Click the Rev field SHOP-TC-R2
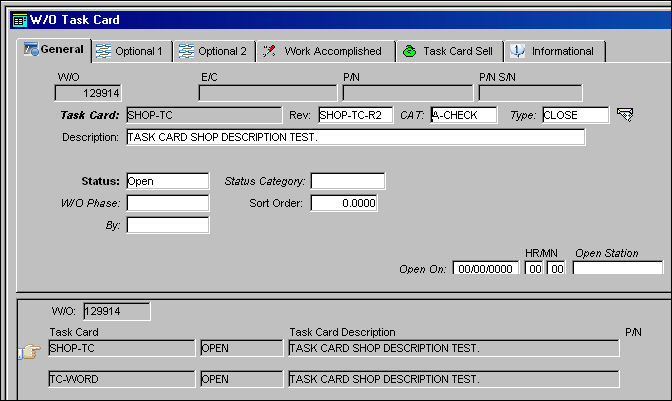Screen dimensions: 672x401 point(356,115)
